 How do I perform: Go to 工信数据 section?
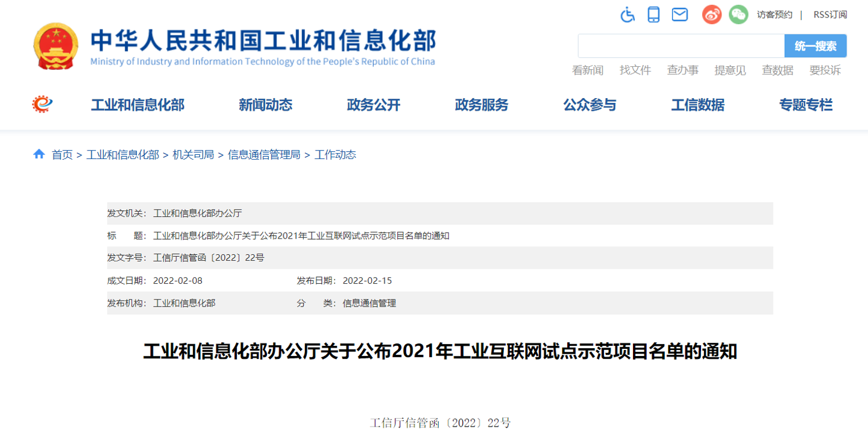[x=698, y=105]
